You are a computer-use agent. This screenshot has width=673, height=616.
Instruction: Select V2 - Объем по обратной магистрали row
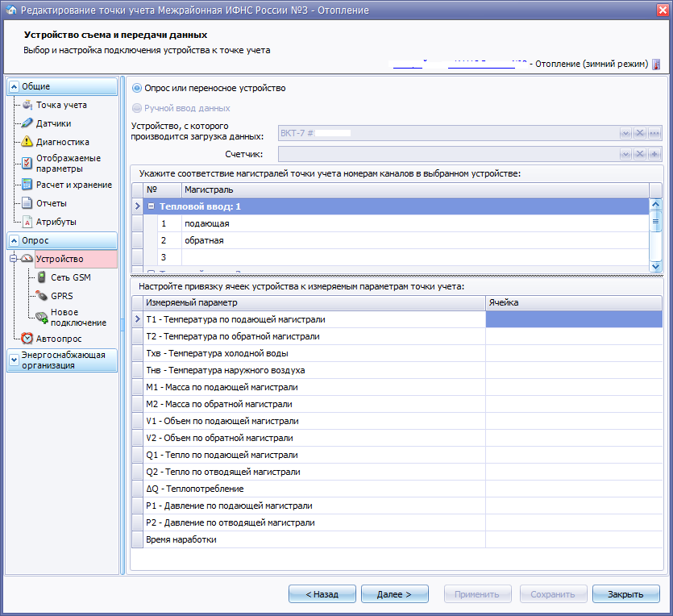point(397,438)
